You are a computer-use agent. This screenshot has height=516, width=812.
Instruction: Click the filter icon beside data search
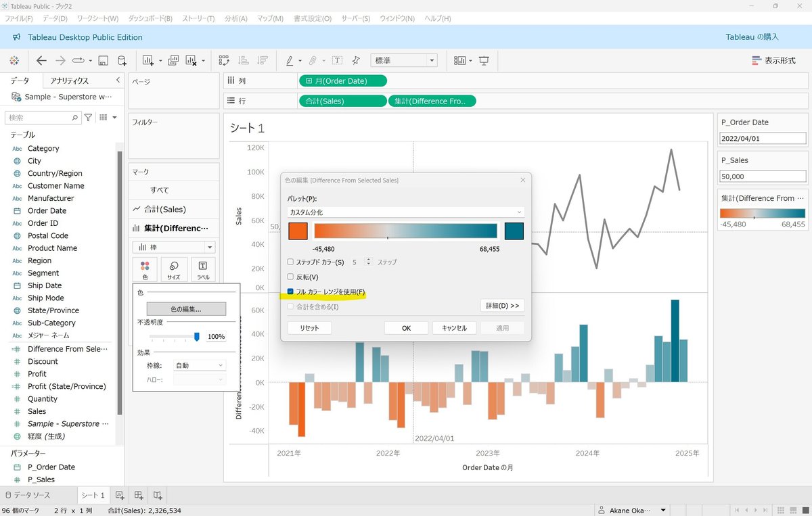[x=89, y=118]
